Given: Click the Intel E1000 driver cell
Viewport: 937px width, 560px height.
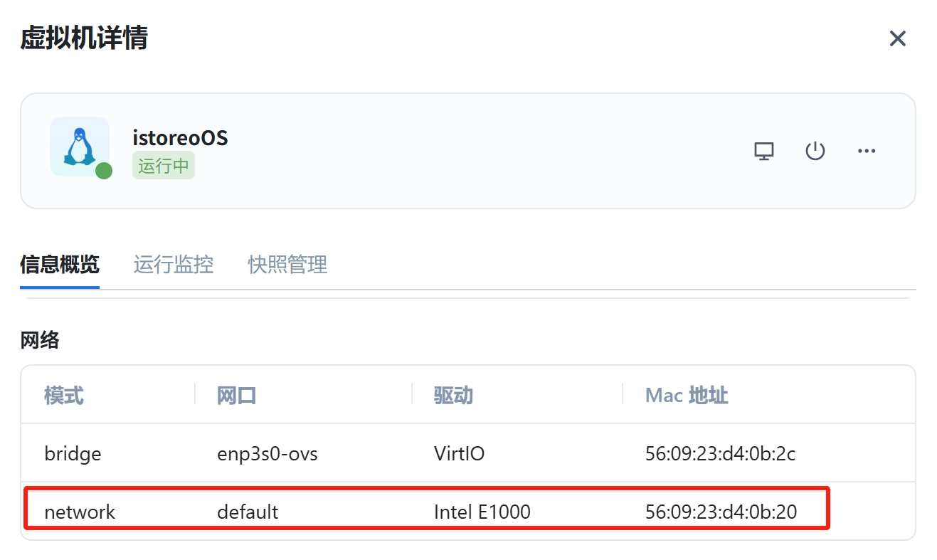Looking at the screenshot, I should coord(482,512).
